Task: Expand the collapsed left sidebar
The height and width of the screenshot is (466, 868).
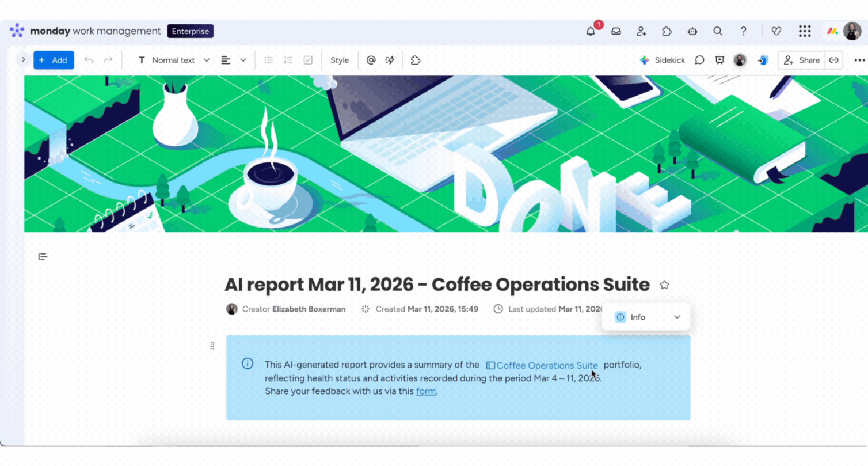Action: 23,59
